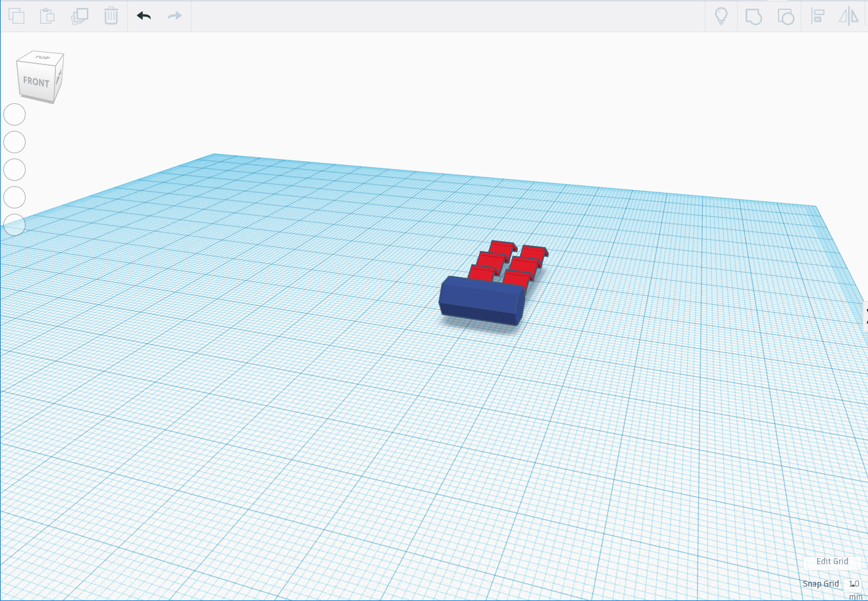Delete shapes using the trash icon
The image size is (868, 601).
click(x=110, y=16)
